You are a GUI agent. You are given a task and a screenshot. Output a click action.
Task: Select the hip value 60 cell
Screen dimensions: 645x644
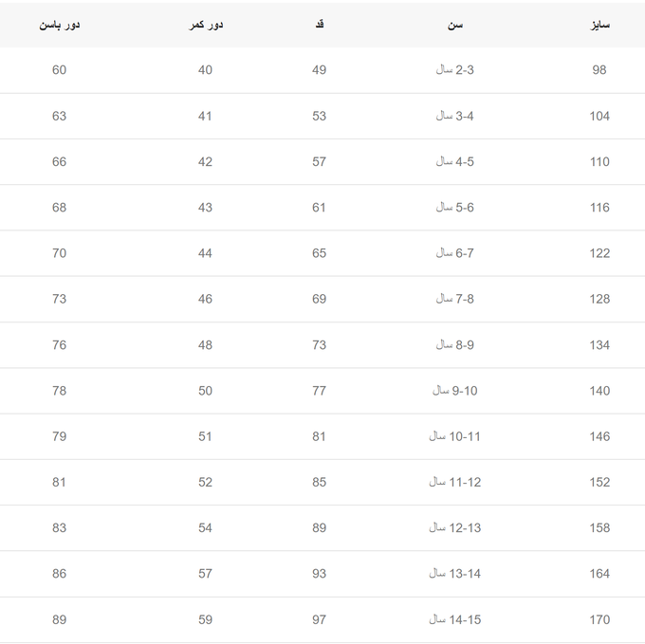point(59,70)
